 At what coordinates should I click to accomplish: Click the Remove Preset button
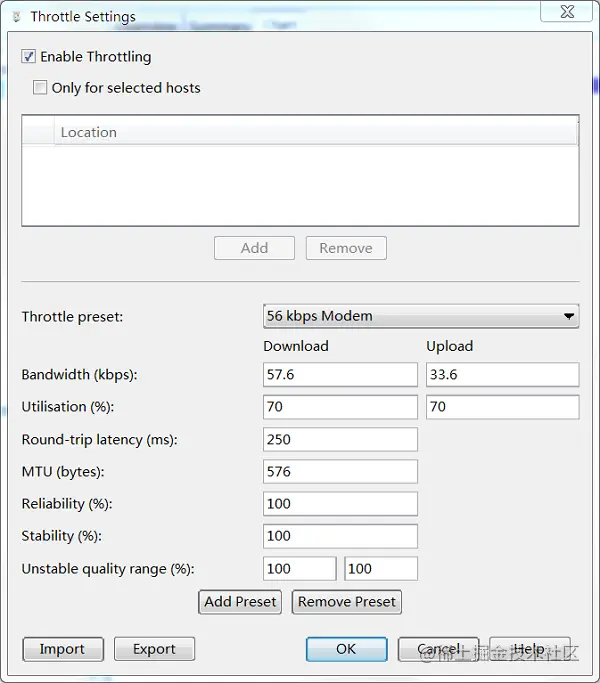347,601
